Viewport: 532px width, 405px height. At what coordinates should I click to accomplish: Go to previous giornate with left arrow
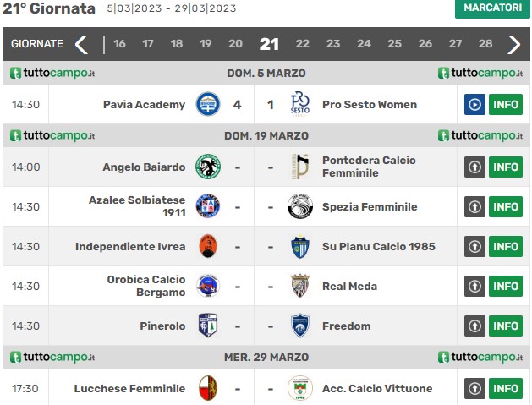82,44
